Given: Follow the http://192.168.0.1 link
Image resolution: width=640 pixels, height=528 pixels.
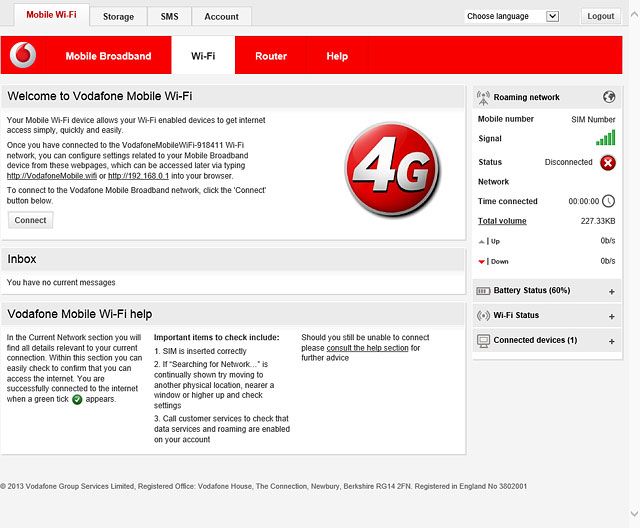Looking at the screenshot, I should (138, 176).
